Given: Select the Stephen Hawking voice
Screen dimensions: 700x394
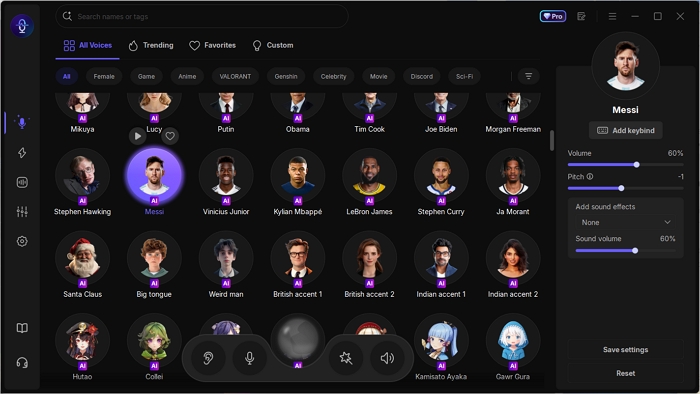Looking at the screenshot, I should coord(83,182).
